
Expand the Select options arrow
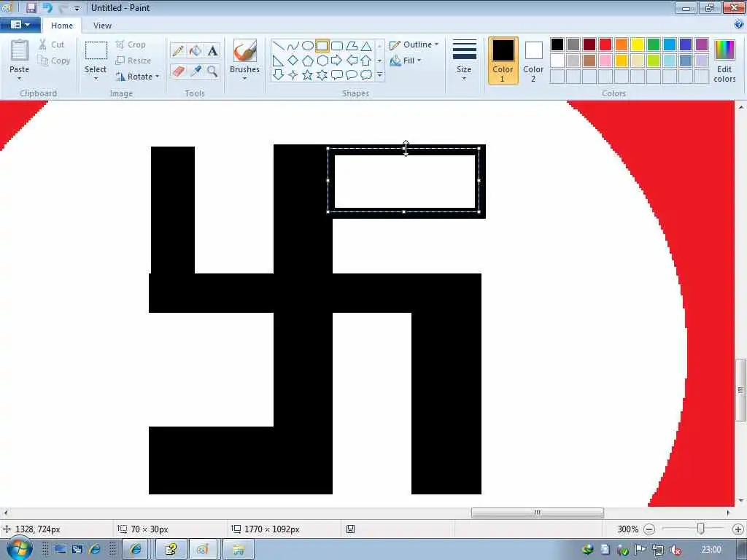96,79
